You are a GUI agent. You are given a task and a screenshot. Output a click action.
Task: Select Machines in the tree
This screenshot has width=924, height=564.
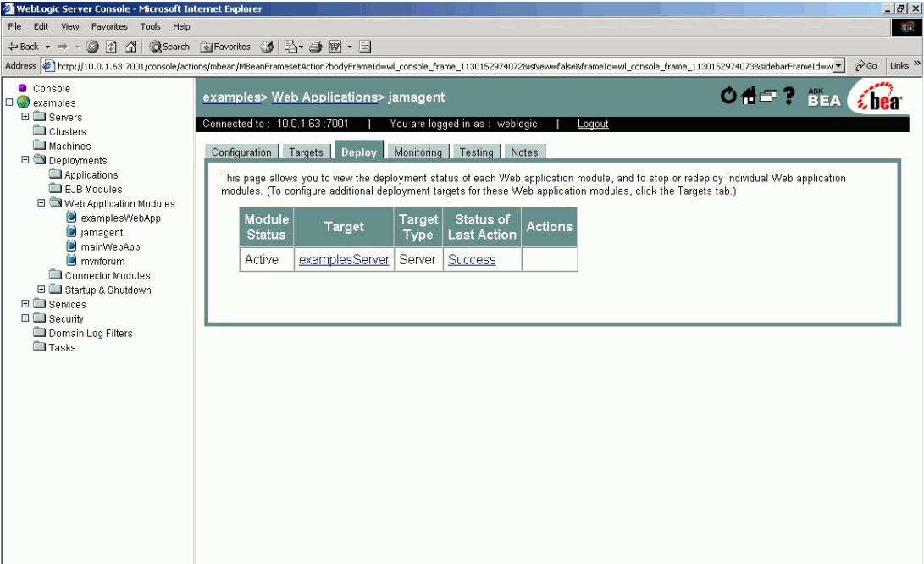tap(69, 147)
